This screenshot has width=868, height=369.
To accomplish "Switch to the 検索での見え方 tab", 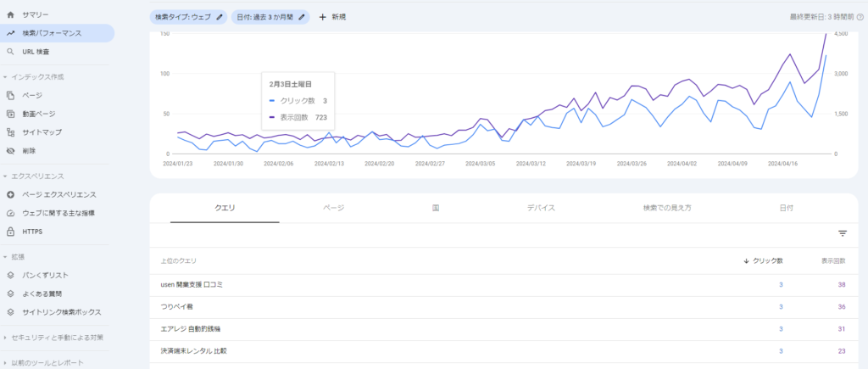I will 667,209.
